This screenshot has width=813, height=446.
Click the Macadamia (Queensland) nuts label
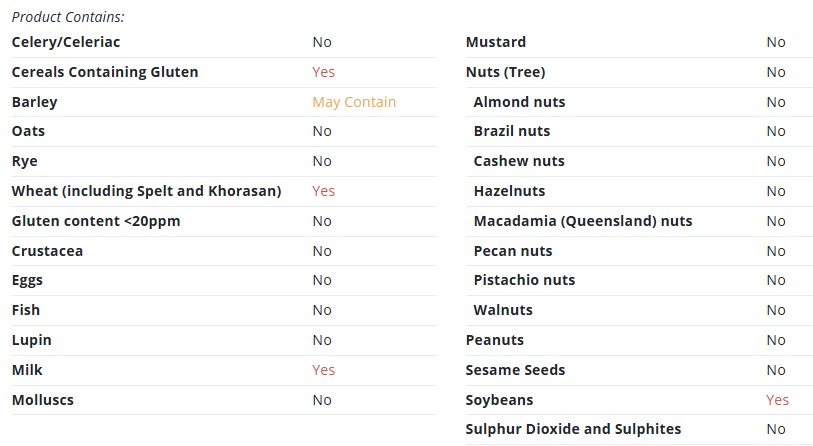point(583,221)
